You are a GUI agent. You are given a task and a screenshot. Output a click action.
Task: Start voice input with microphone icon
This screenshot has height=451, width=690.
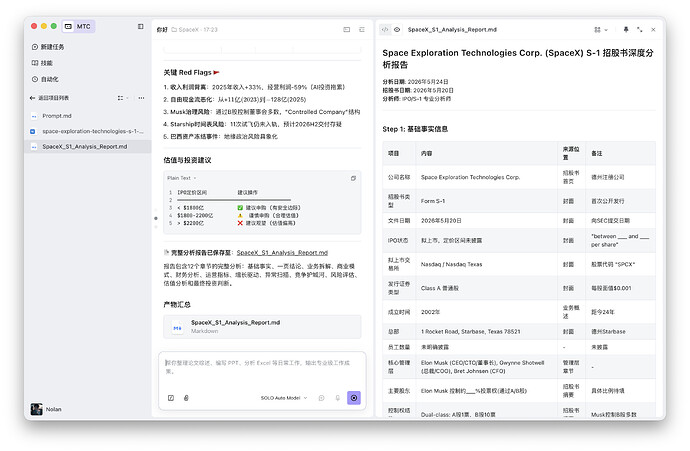pyautogui.click(x=338, y=398)
